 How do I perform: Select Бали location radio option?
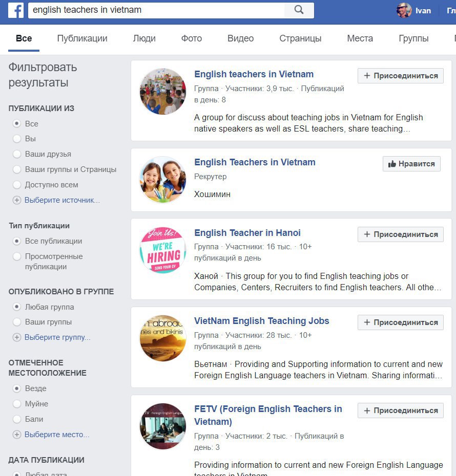[17, 419]
